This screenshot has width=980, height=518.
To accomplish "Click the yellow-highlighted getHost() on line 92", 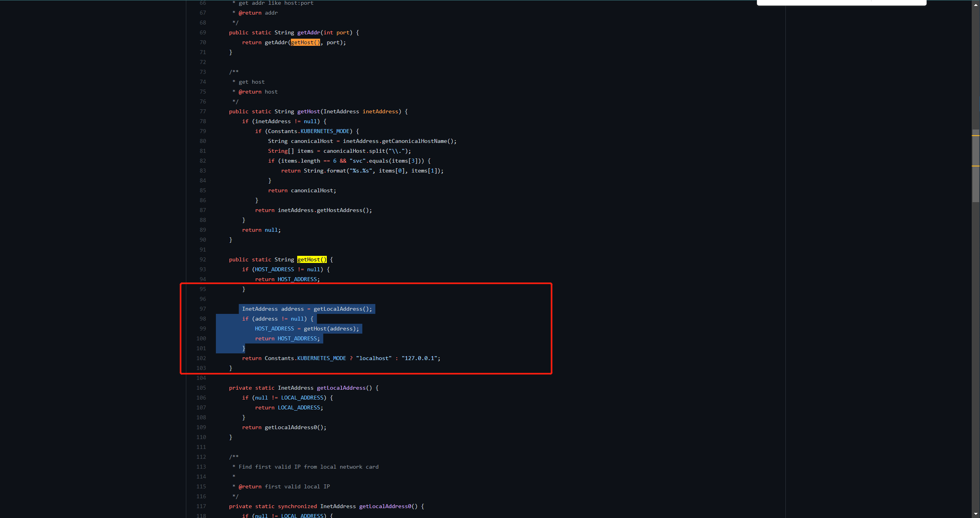I will coord(311,259).
